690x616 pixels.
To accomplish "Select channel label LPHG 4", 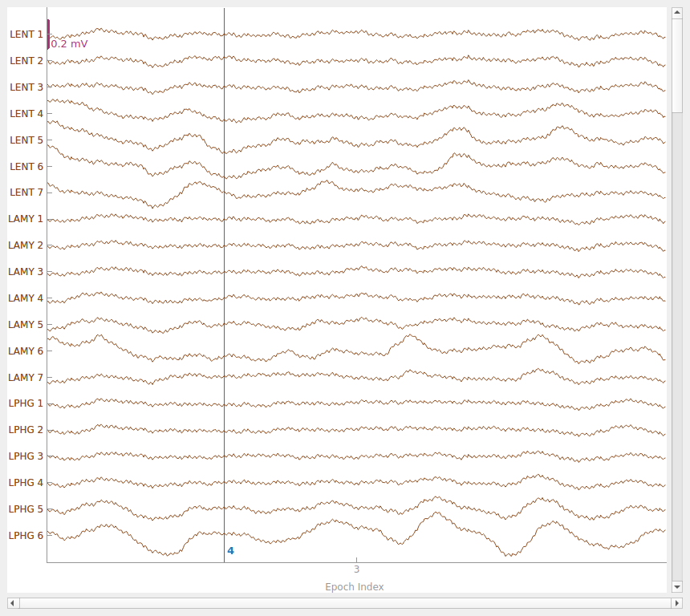I will [x=26, y=482].
